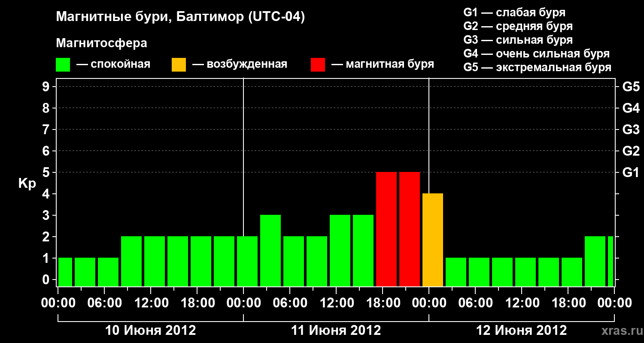Click the 'Магнитосфера' legend heading
Screen dimensions: 644x343
(101, 43)
